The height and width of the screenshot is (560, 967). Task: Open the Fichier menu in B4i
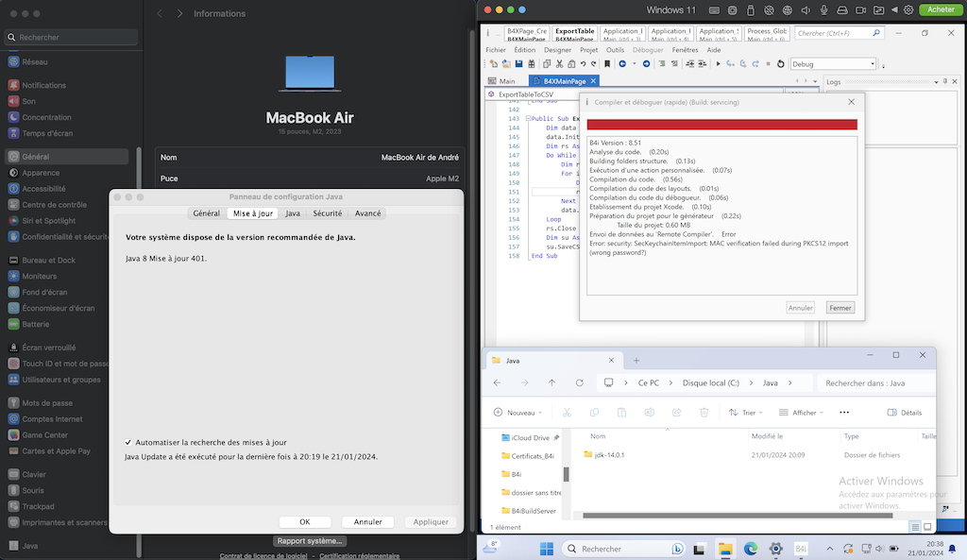coord(495,50)
